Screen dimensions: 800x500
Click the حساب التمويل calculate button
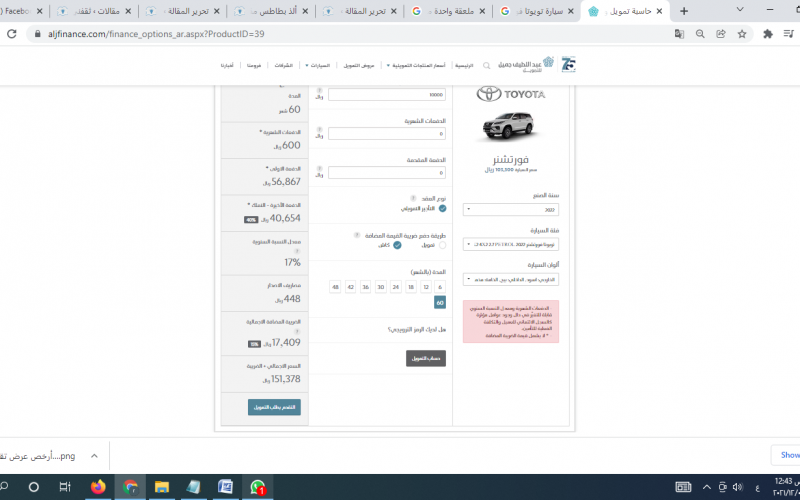[426, 358]
